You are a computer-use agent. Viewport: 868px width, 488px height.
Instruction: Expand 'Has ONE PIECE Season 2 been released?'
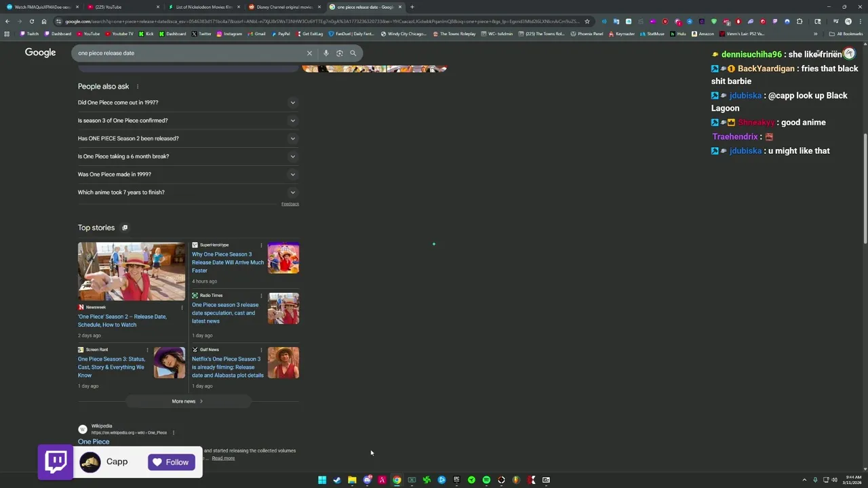(188, 138)
